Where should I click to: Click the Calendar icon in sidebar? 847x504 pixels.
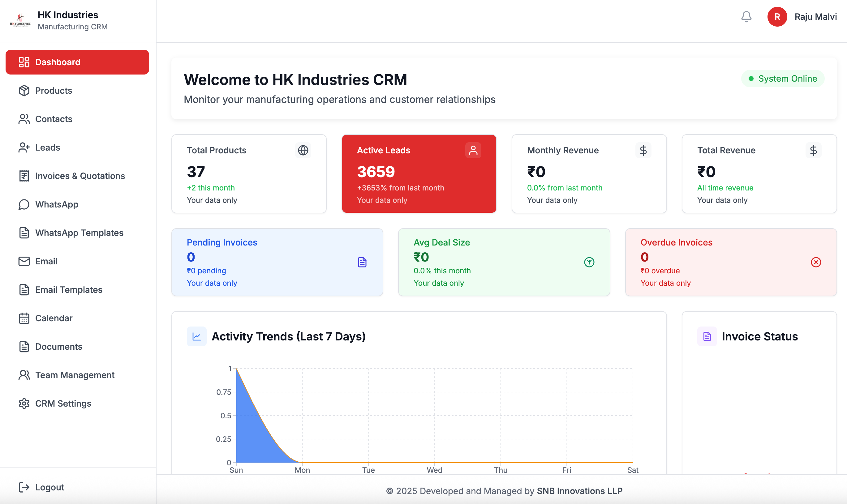point(24,318)
